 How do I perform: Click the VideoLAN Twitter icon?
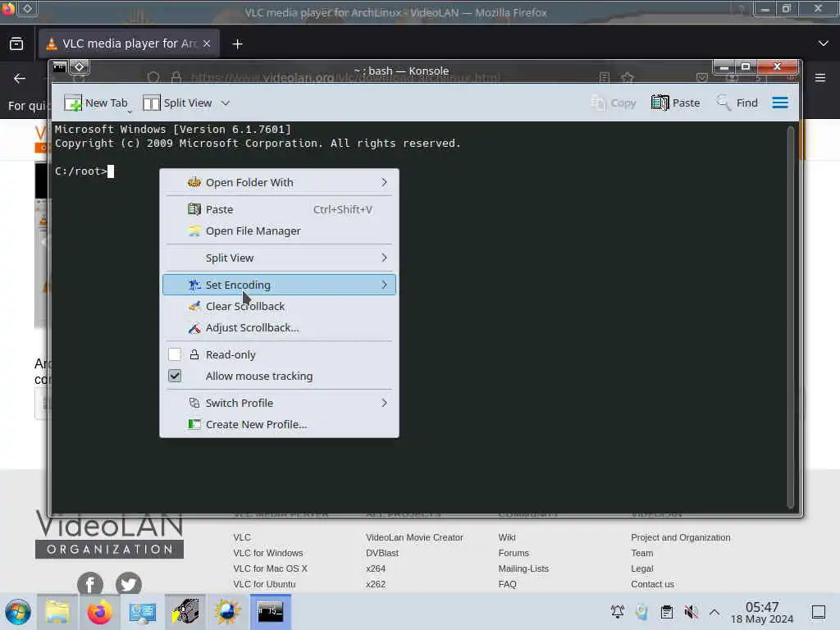pyautogui.click(x=129, y=583)
